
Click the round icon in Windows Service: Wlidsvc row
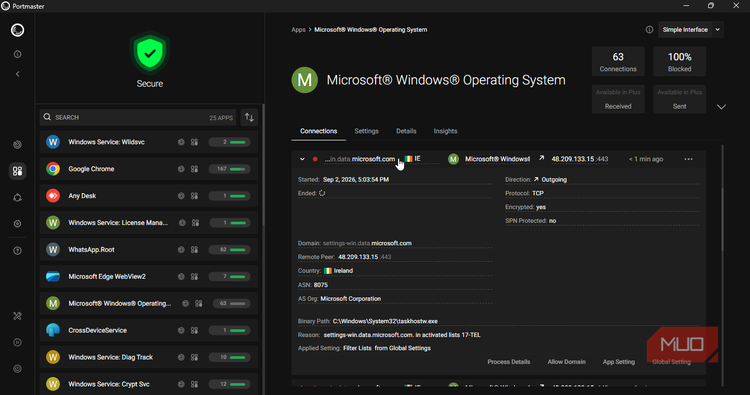coord(181,142)
